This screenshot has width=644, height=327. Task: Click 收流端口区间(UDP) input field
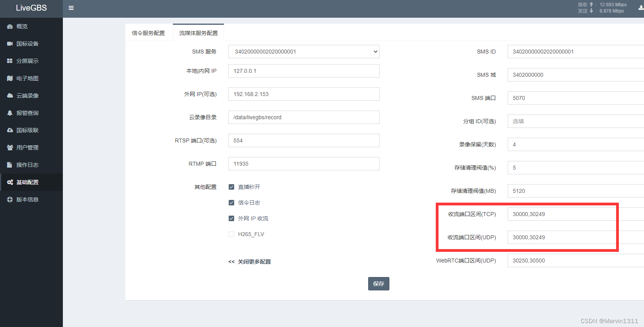(x=576, y=237)
